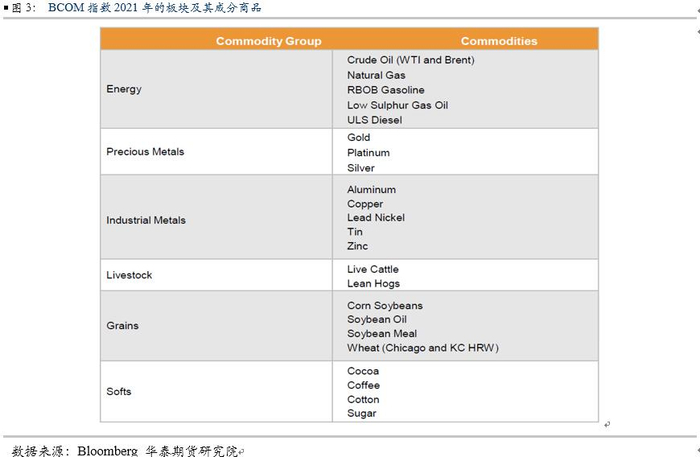The image size is (700, 457).
Task: Click the Platinum commodity entry
Action: 368,153
